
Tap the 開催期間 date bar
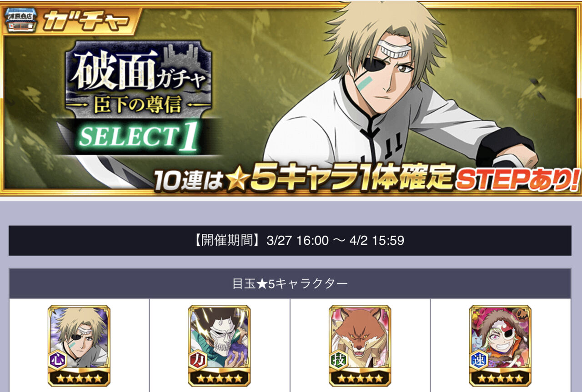pos(290,240)
